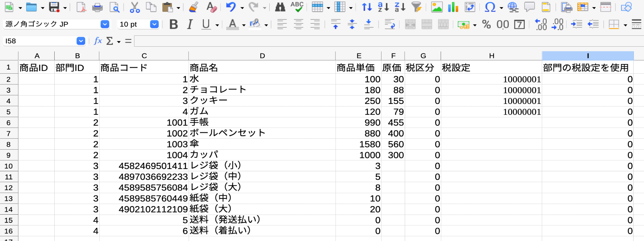Select column D header
This screenshot has width=644, height=241.
262,56
